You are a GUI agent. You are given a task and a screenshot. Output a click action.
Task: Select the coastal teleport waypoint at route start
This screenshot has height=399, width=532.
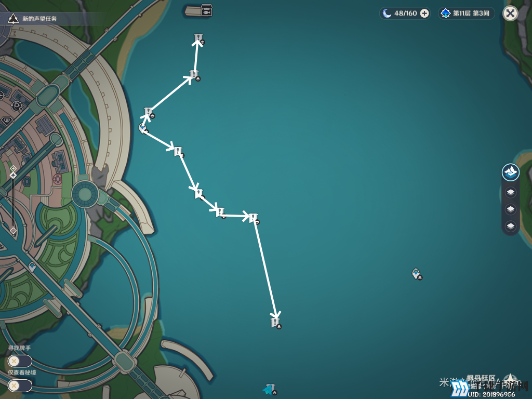pyautogui.click(x=143, y=128)
